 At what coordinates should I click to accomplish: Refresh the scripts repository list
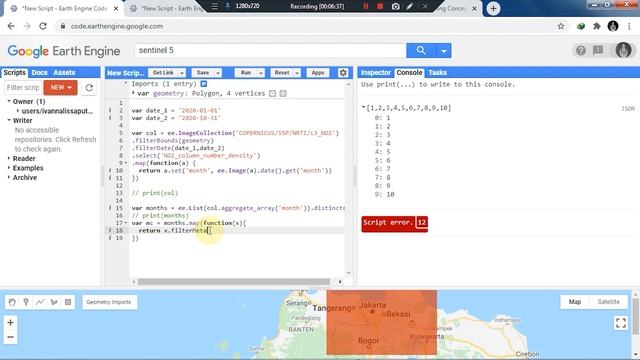pyautogui.click(x=89, y=87)
